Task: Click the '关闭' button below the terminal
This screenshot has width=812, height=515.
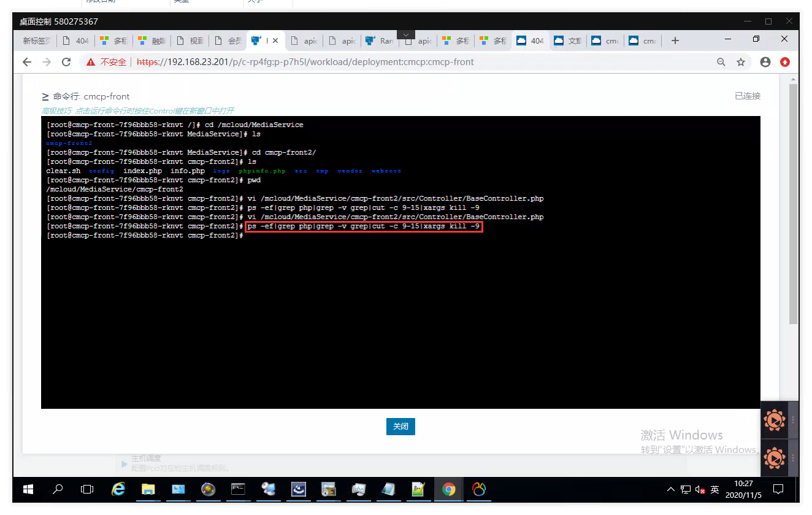Action: [x=400, y=426]
